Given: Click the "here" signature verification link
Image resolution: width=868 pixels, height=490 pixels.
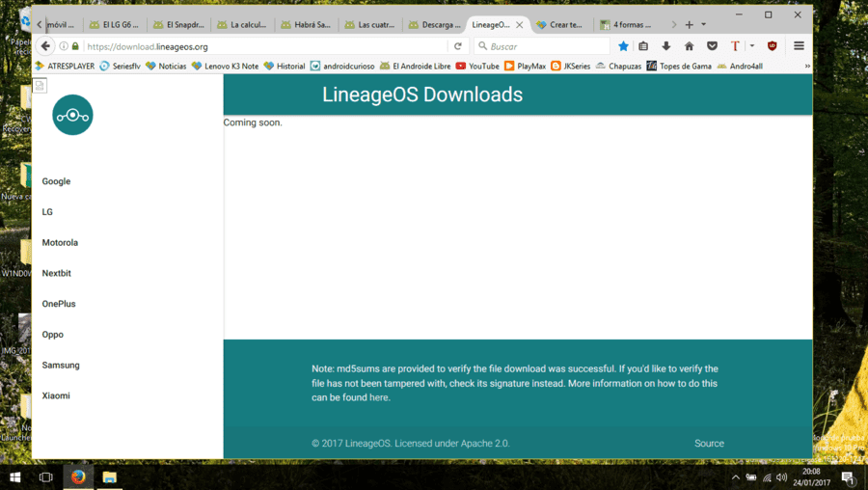Looking at the screenshot, I should (x=379, y=397).
